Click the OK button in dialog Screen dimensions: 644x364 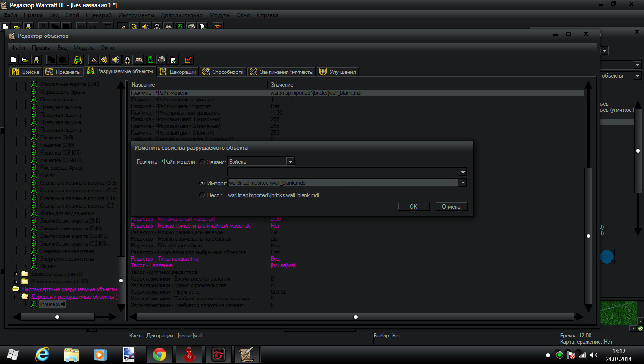pyautogui.click(x=413, y=207)
